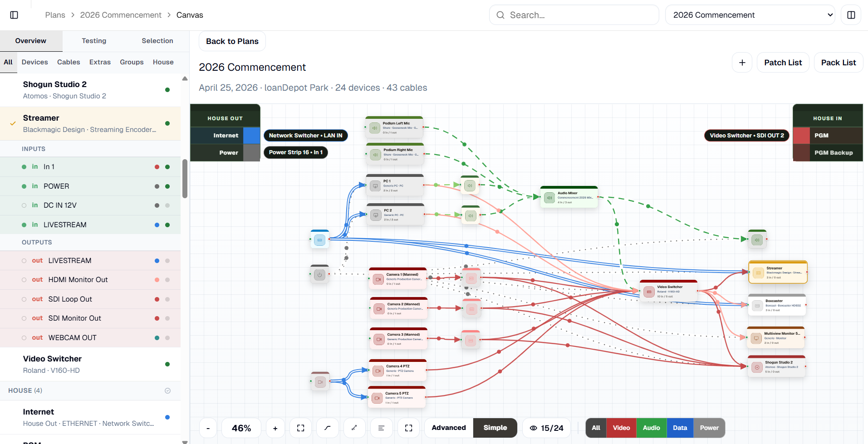
Task: Click the Streamer node icon on the canvas
Action: [x=758, y=273]
